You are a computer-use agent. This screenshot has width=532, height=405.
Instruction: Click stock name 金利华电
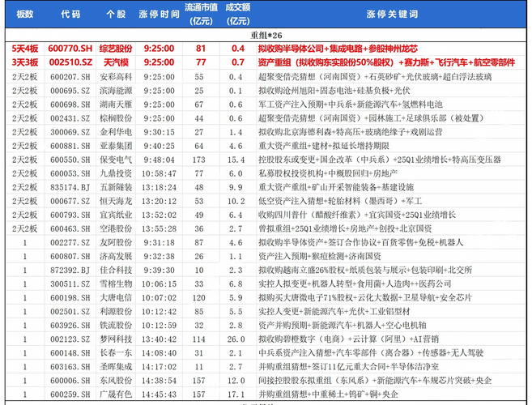116,132
